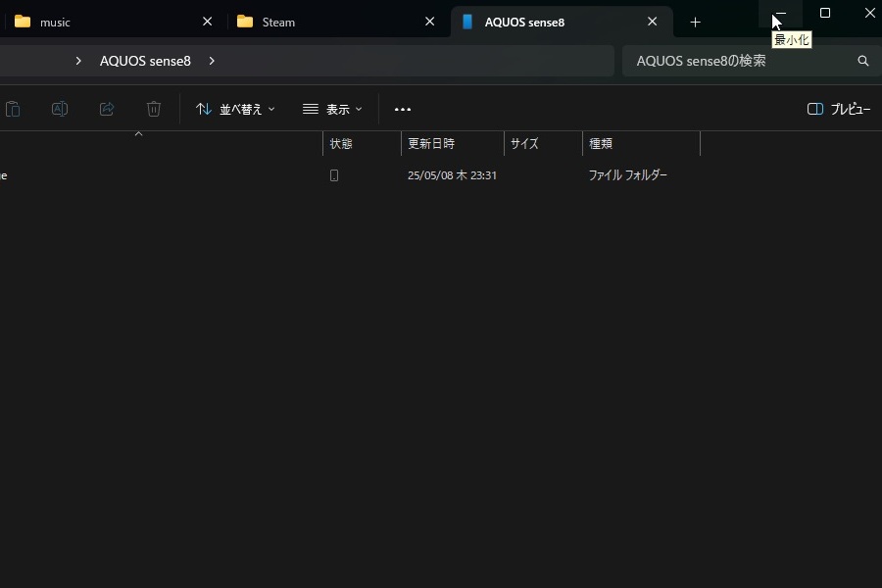This screenshot has width=882, height=588.
Task: Click the share icon in toolbar
Action: 107,109
